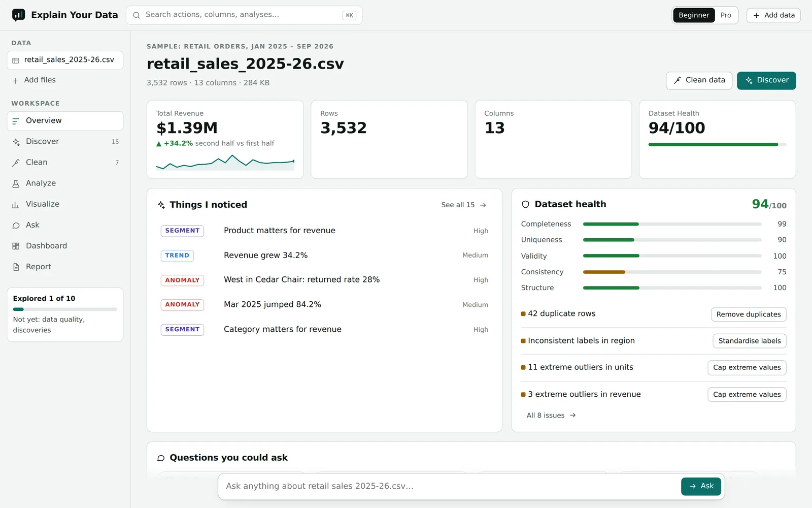Click the arrow icon after See all 15

(483, 205)
